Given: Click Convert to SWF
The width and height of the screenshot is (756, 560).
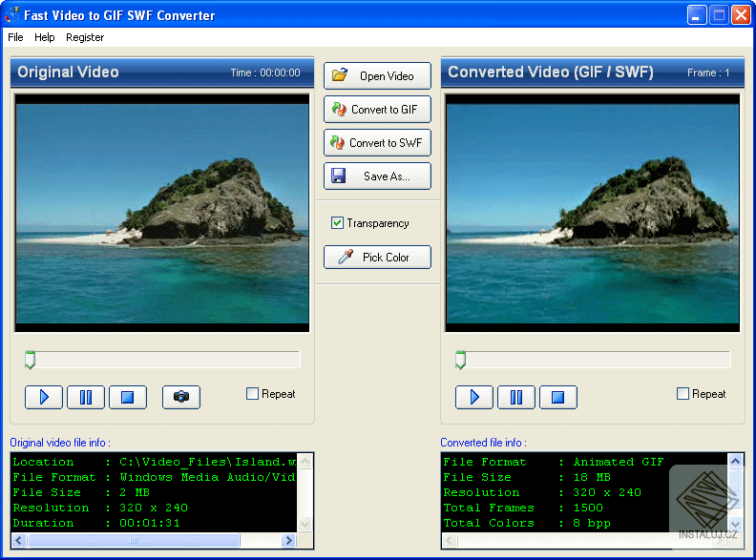Looking at the screenshot, I should point(377,143).
